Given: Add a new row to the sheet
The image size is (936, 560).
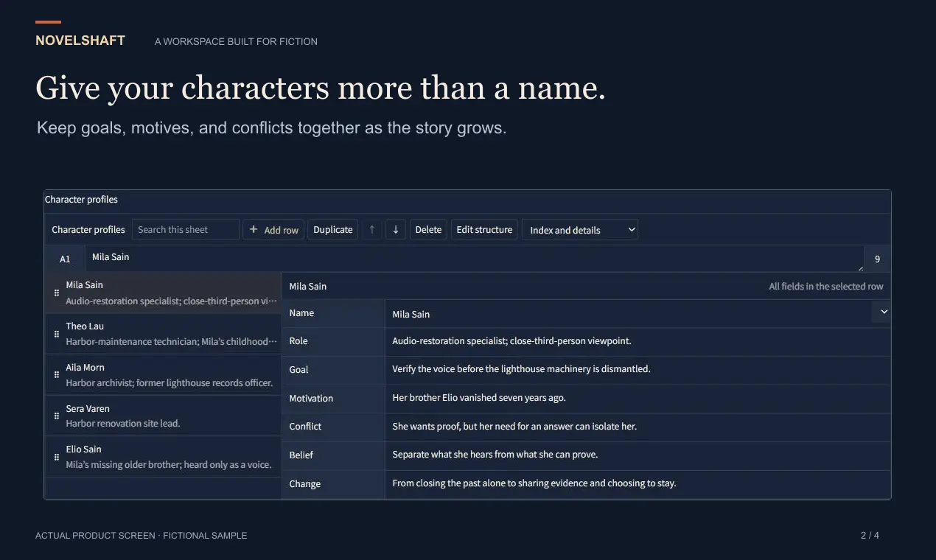Looking at the screenshot, I should [x=273, y=230].
